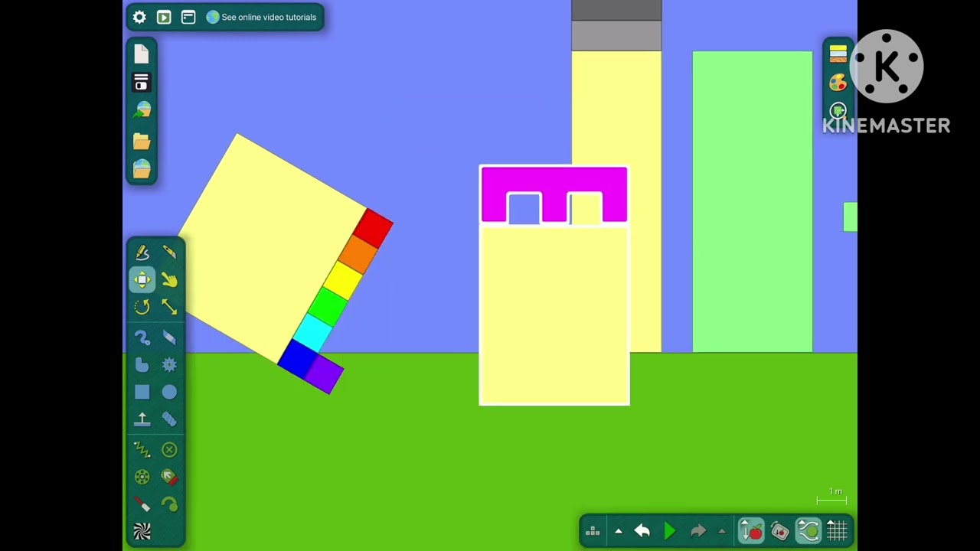
Task: Select the large light-green rectangle
Action: 752,202
